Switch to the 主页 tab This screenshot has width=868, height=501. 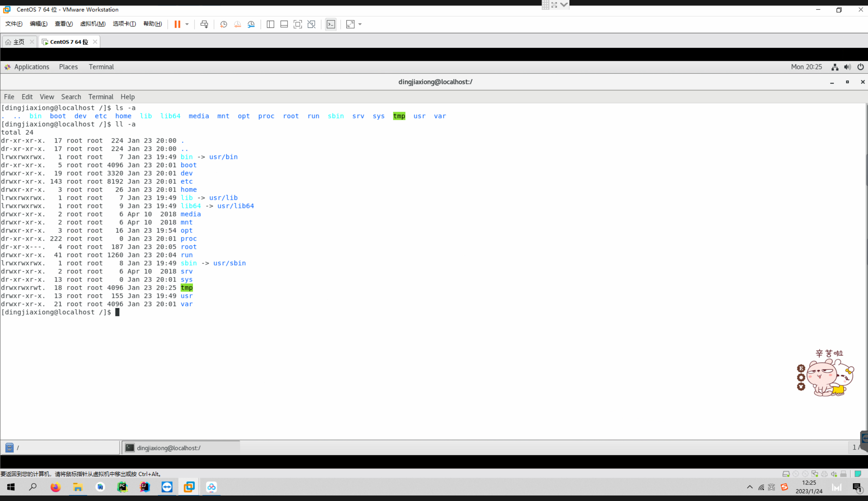[x=19, y=42]
